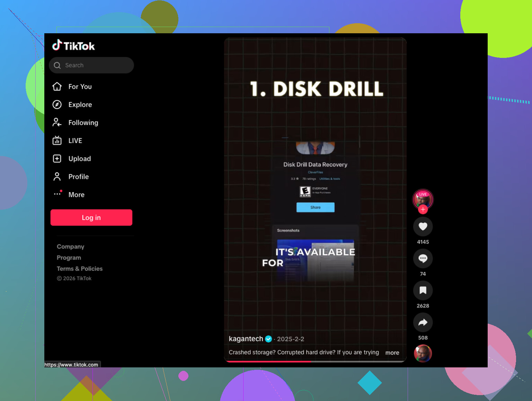The height and width of the screenshot is (401, 532).
Task: Expand the Program footer section
Action: [69, 258]
